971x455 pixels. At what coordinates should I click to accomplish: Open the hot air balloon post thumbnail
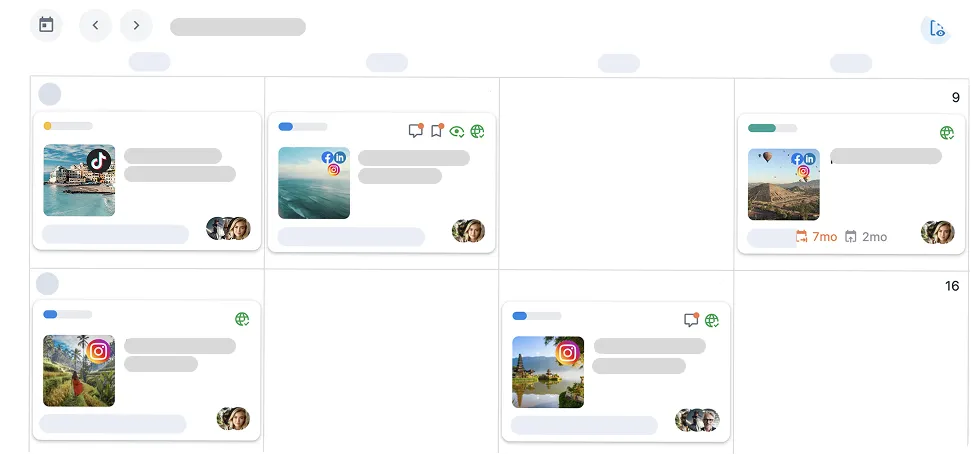coord(784,184)
